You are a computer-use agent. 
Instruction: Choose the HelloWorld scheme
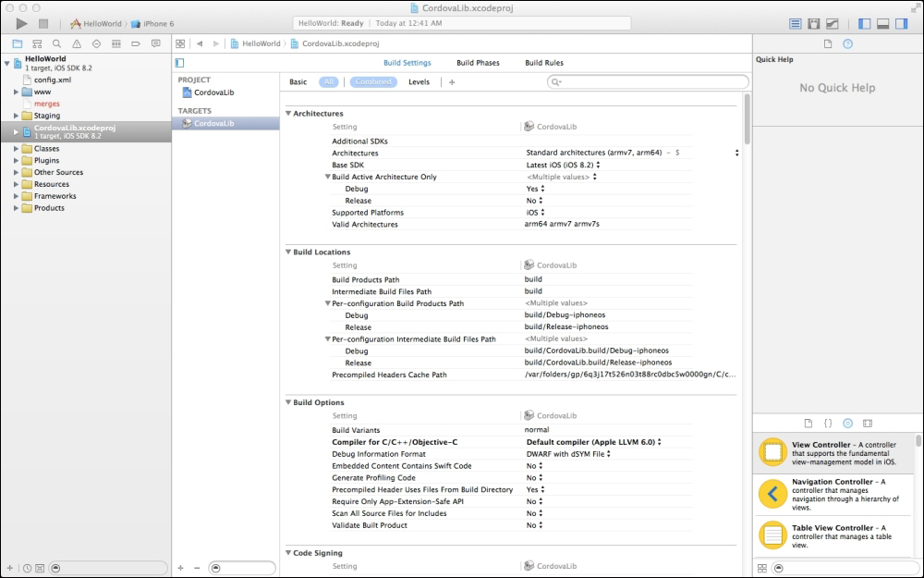96,24
